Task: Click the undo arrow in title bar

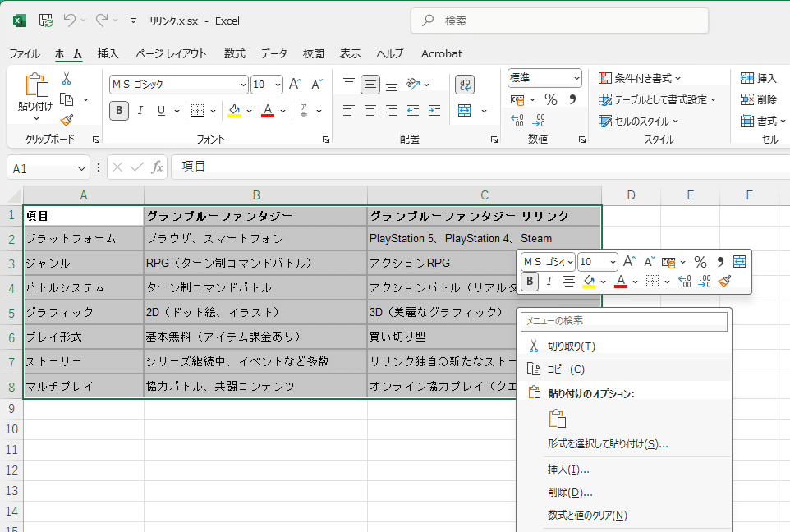Action: coord(70,21)
